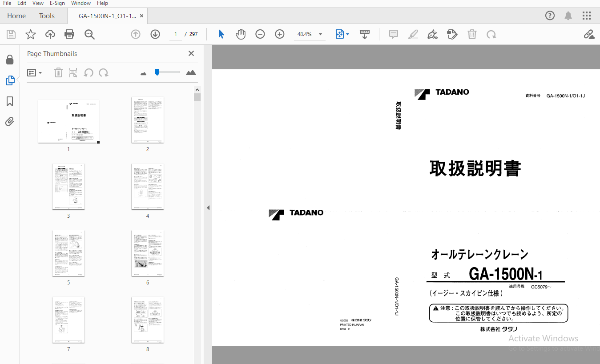Viewport: 600px width, 364px height.
Task: Open the fit page options tool
Action: pos(340,34)
